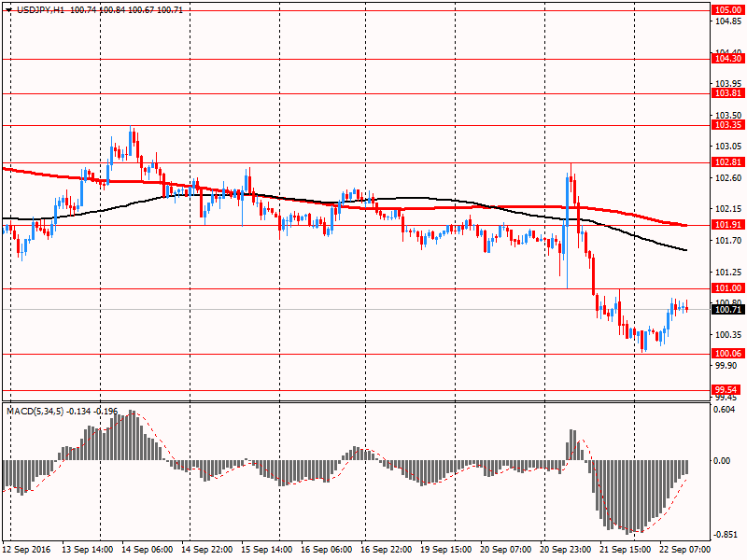Select the MACD scale value -0.851
The height and width of the screenshot is (560, 747).
click(x=726, y=535)
